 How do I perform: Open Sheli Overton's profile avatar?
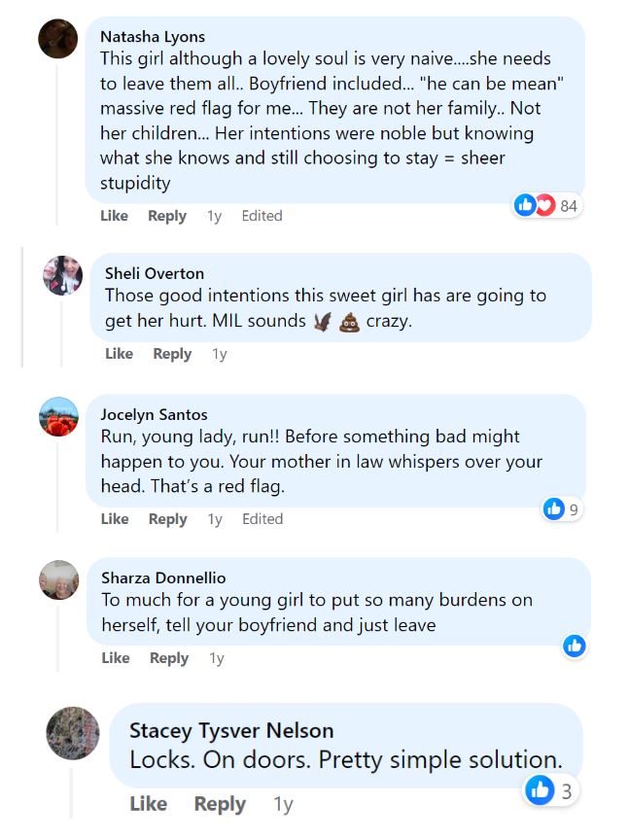[x=63, y=275]
